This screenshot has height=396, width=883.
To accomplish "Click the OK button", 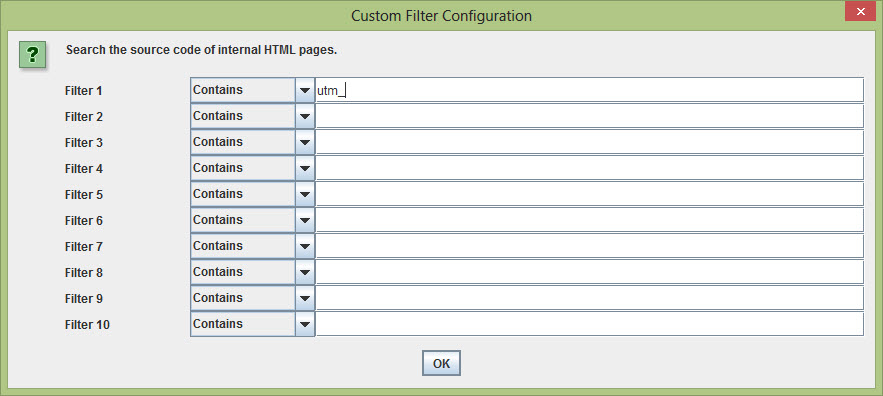I will tap(442, 363).
